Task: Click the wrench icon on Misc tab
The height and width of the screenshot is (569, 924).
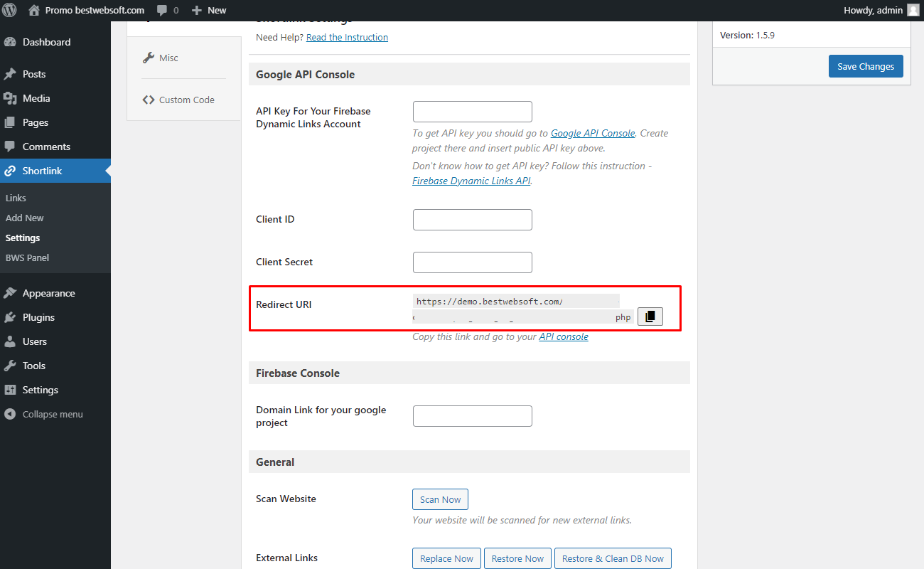Action: click(149, 58)
